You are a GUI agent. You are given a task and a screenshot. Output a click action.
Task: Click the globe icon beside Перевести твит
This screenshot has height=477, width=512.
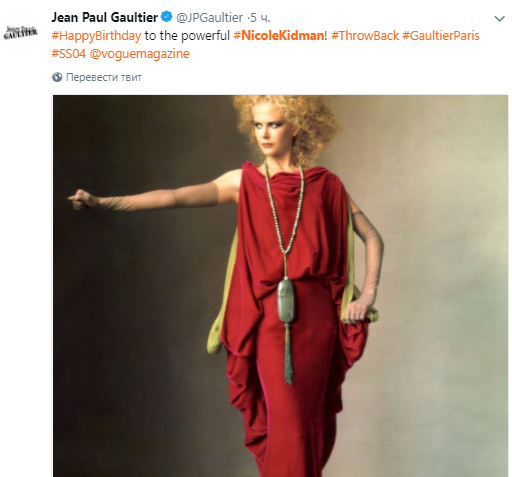[57, 77]
